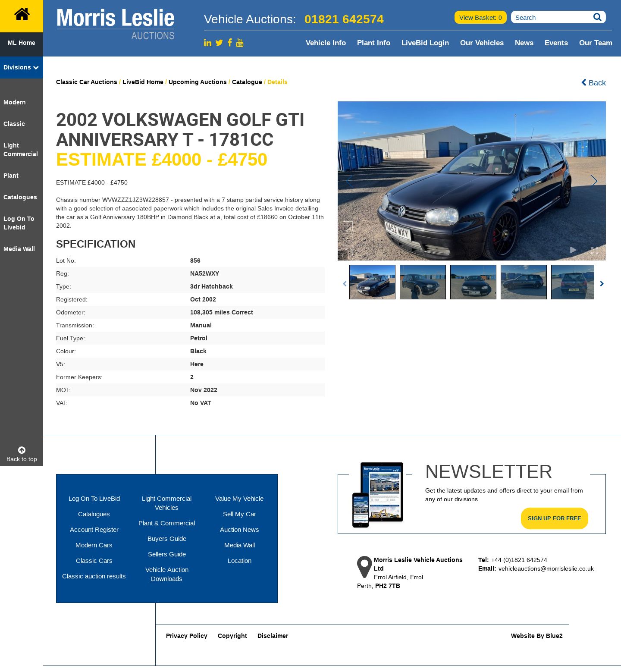Viewport: 621px width, 672px height.
Task: Open footer Sellers Guide link
Action: coord(166,554)
